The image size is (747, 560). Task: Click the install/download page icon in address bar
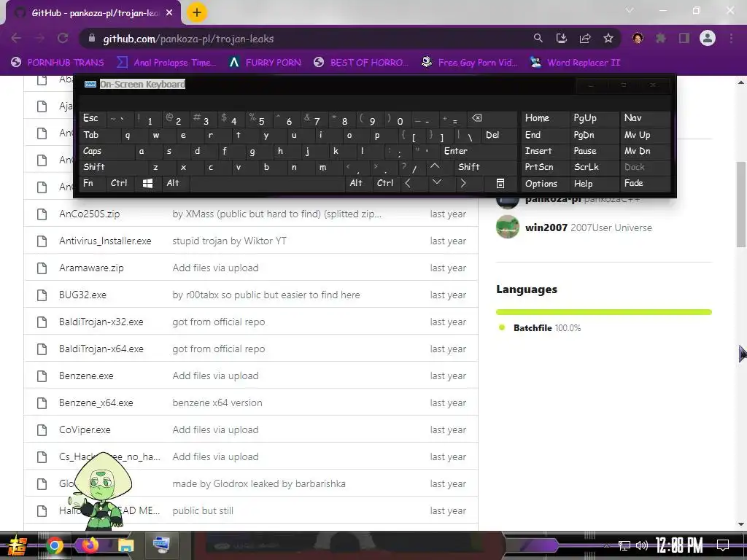(562, 39)
